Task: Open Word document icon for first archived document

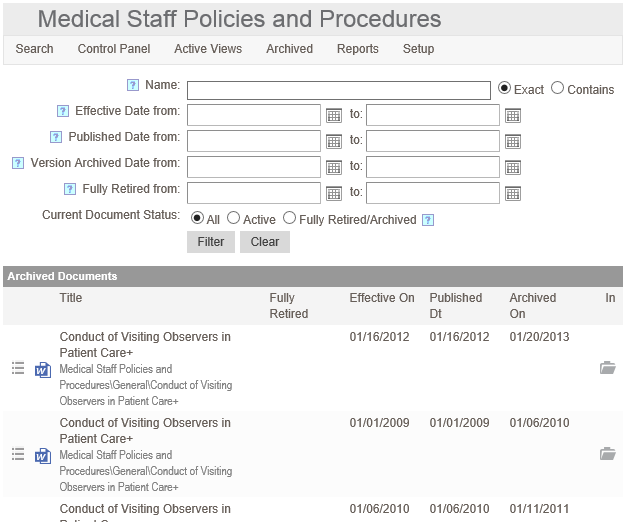Action: [43, 369]
